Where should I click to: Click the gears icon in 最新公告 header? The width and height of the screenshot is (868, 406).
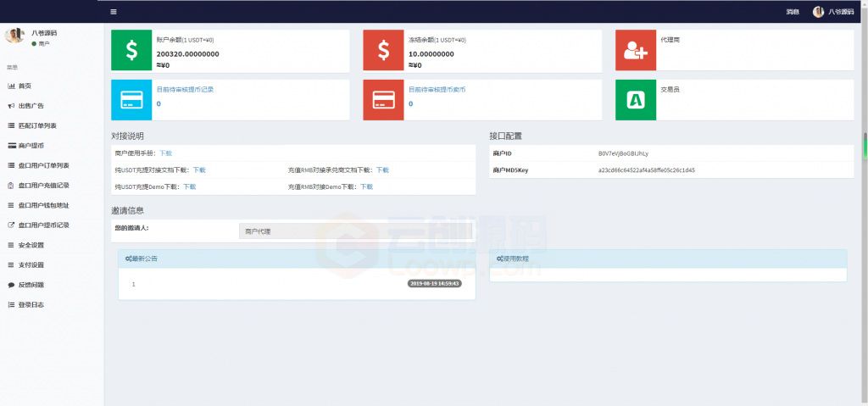tap(128, 259)
